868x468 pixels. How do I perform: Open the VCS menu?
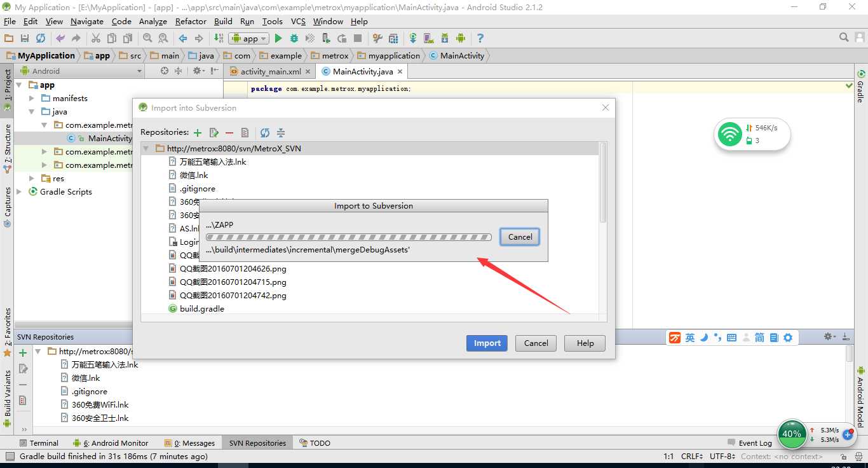[x=298, y=21]
